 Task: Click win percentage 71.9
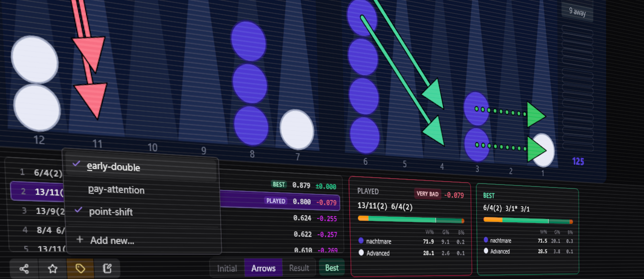428,242
